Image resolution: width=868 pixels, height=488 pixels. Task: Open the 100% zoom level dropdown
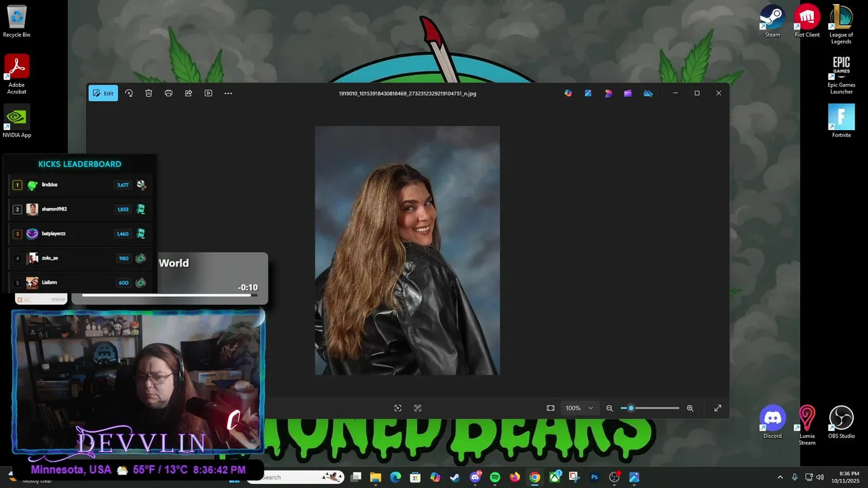point(579,408)
